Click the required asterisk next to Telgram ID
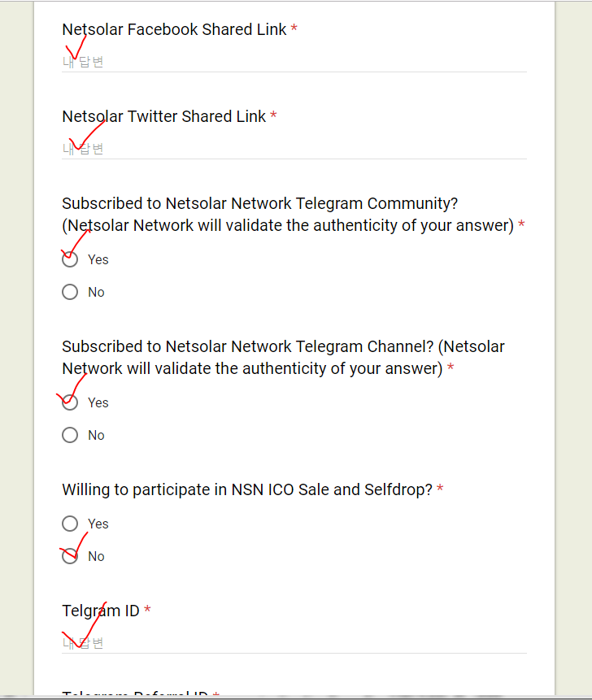 point(147,611)
